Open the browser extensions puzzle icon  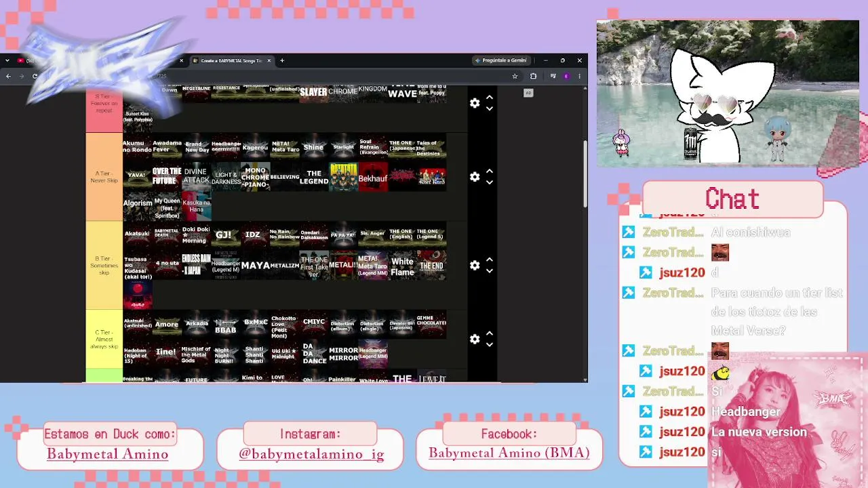pyautogui.click(x=533, y=76)
